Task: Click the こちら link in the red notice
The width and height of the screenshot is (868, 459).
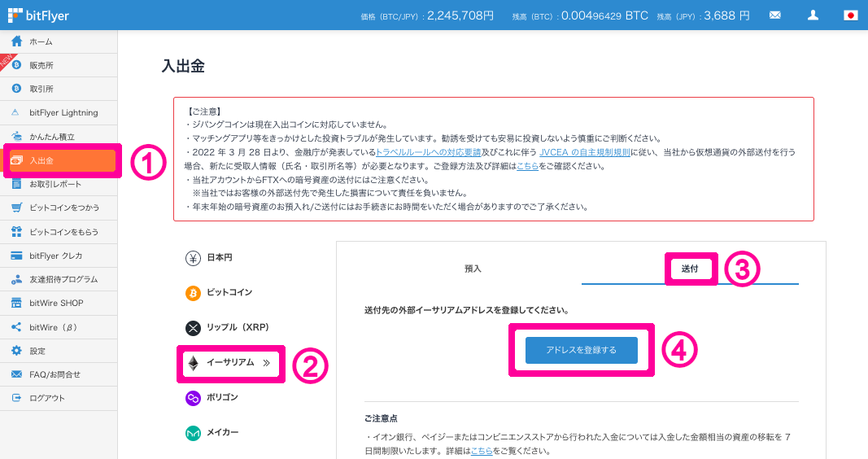Action: pyautogui.click(x=527, y=166)
